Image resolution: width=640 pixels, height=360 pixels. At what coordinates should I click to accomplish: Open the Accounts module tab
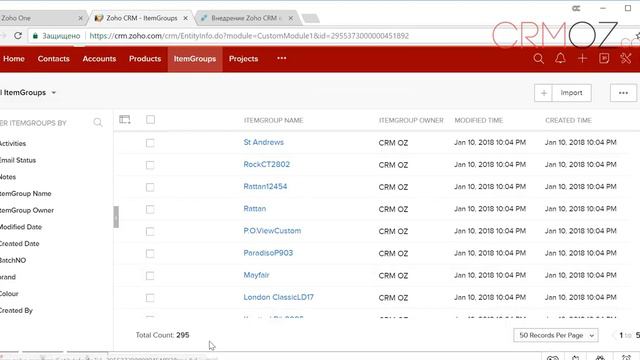pyautogui.click(x=99, y=59)
